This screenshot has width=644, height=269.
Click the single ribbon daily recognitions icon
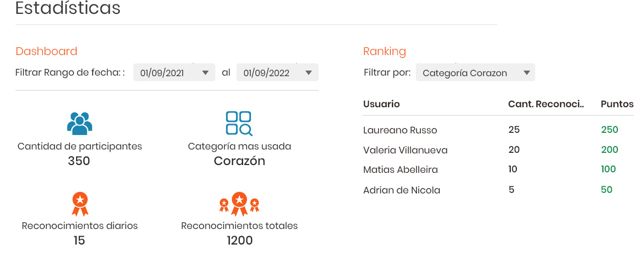[x=80, y=204]
